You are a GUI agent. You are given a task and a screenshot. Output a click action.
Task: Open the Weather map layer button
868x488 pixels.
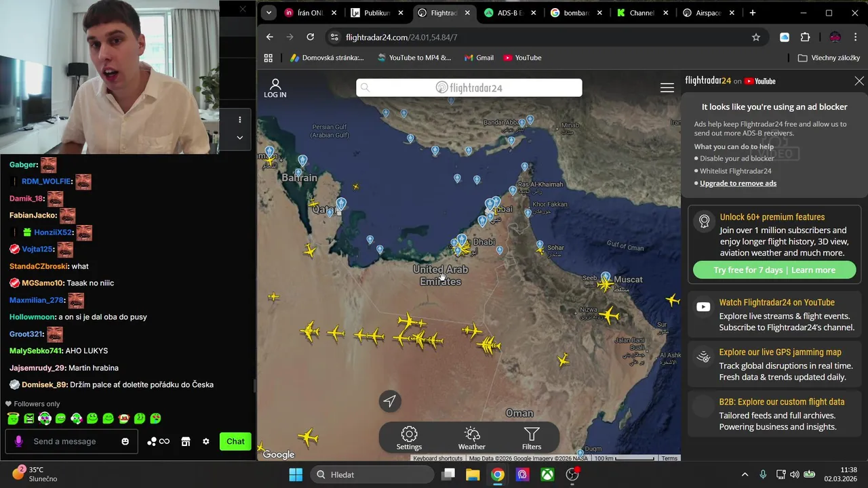[x=471, y=439]
